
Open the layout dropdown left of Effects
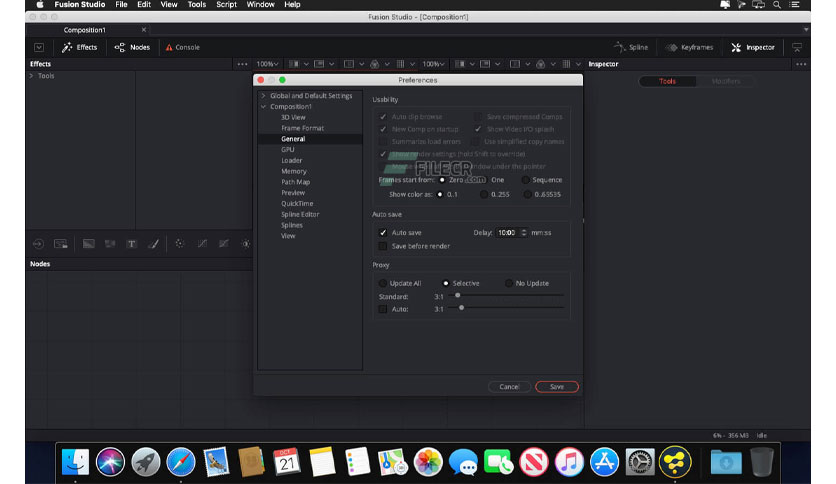coord(39,47)
